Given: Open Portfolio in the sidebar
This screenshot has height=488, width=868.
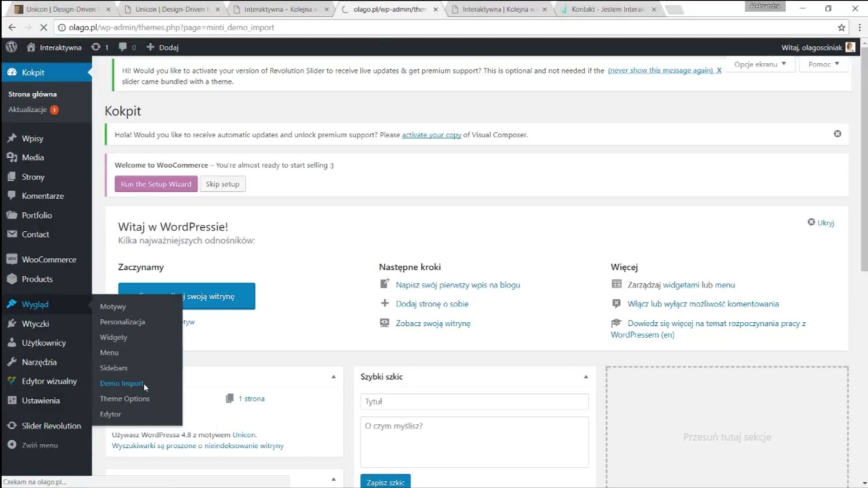Looking at the screenshot, I should click(x=37, y=216).
